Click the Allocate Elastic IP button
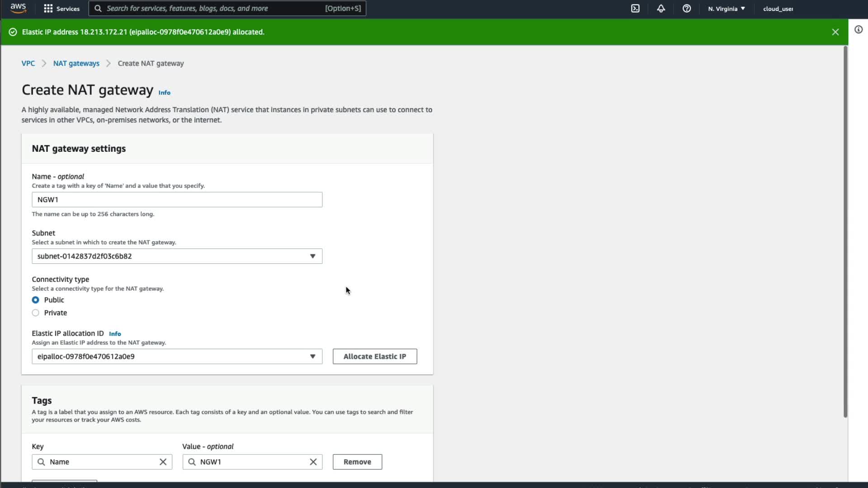868x488 pixels. [x=374, y=357]
